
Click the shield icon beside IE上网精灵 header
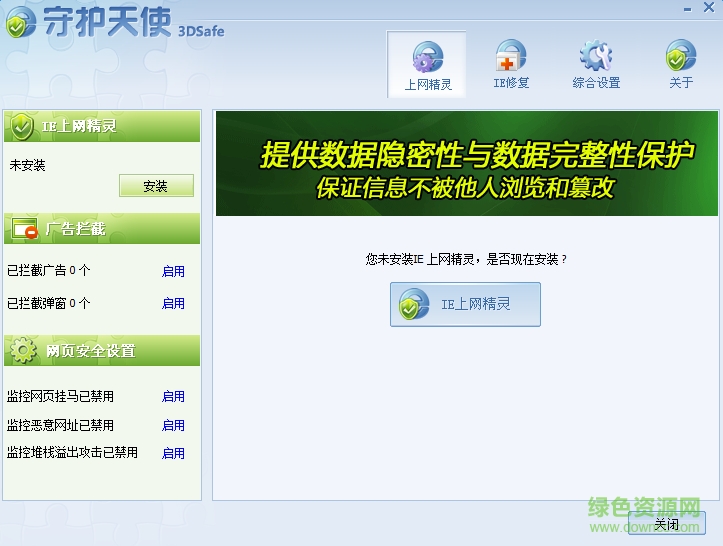22,126
